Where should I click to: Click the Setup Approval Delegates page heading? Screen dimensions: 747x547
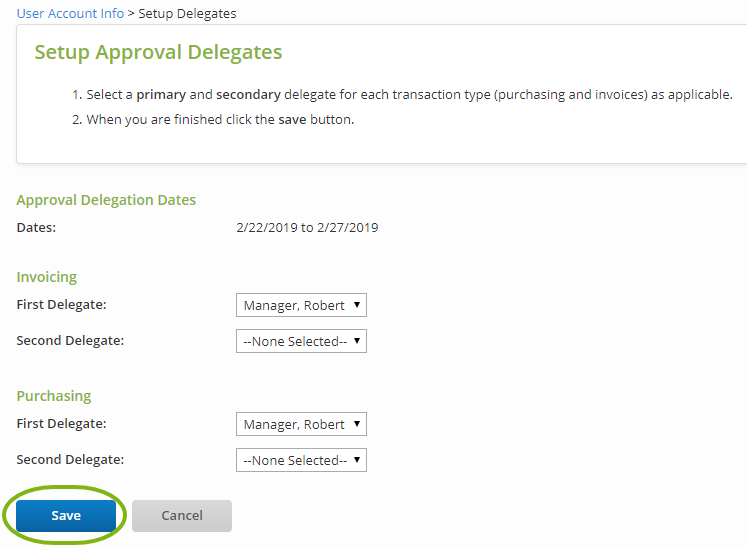tap(158, 52)
